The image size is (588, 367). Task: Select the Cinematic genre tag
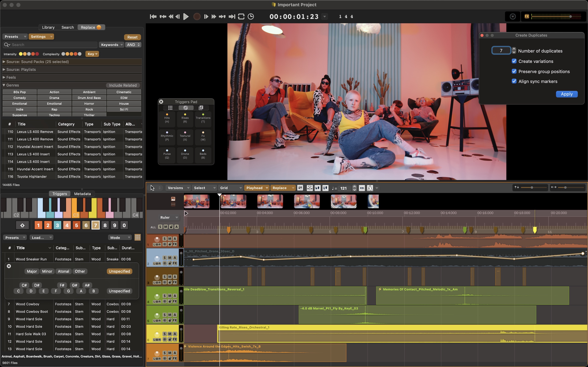(124, 92)
